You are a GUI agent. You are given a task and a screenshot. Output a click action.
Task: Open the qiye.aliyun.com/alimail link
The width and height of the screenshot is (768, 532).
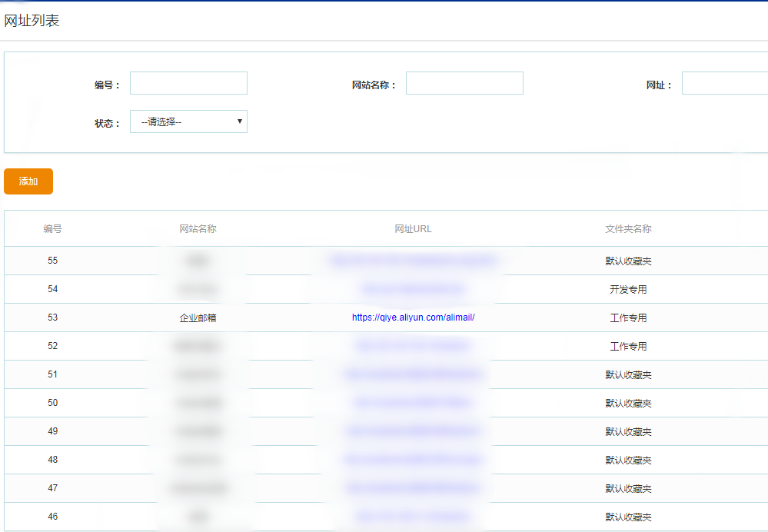click(414, 318)
